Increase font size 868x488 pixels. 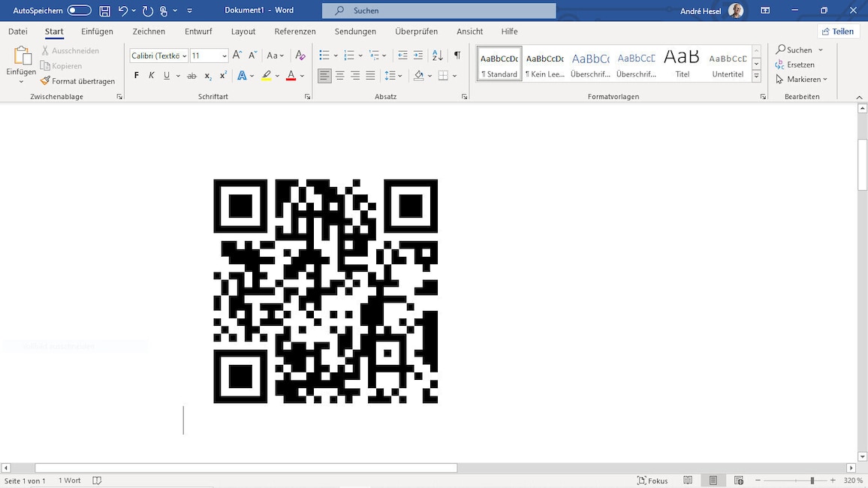(237, 55)
